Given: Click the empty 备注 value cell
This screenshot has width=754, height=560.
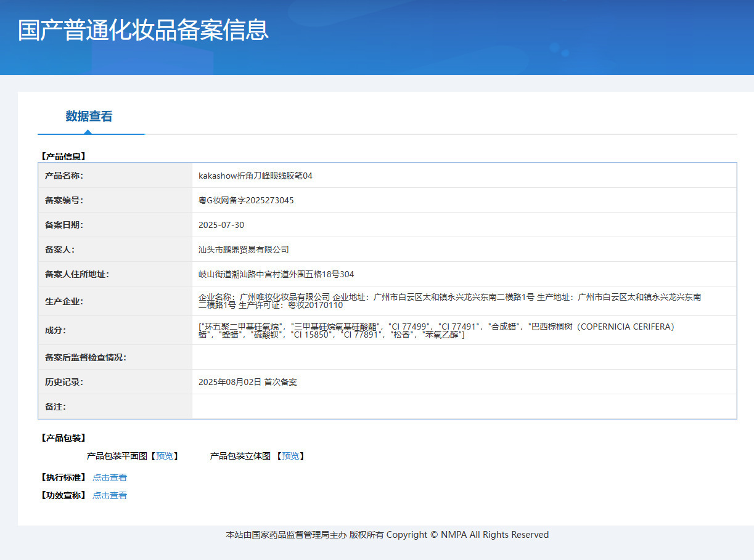Looking at the screenshot, I should pyautogui.click(x=464, y=407).
